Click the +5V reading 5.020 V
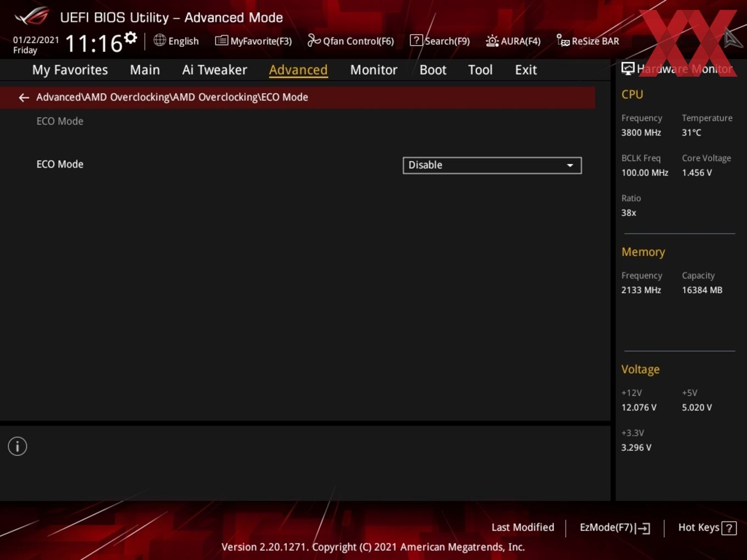747x560 pixels. 696,408
